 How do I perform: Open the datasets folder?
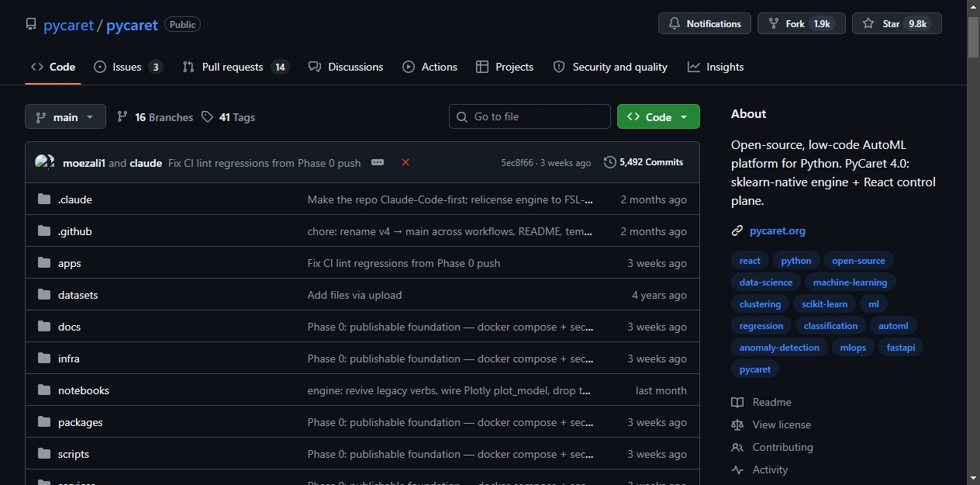click(x=78, y=295)
